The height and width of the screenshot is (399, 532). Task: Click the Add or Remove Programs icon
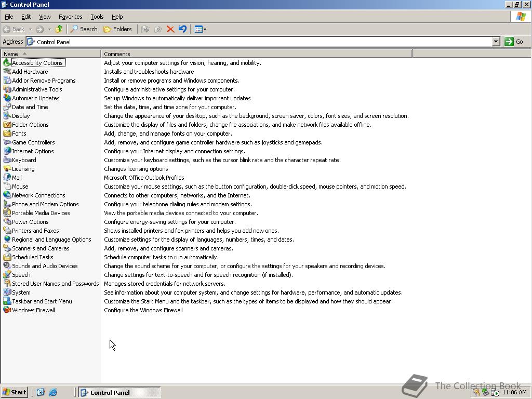(x=7, y=81)
